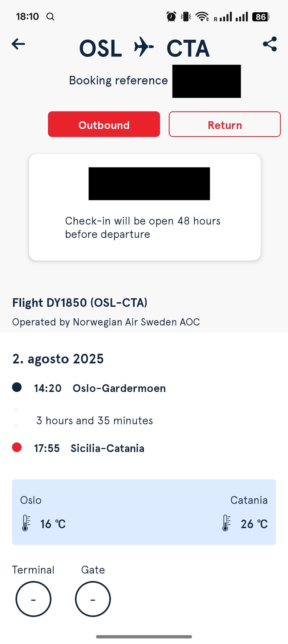This screenshot has height=644, width=288.
Task: Open the share icon
Action: (x=270, y=44)
